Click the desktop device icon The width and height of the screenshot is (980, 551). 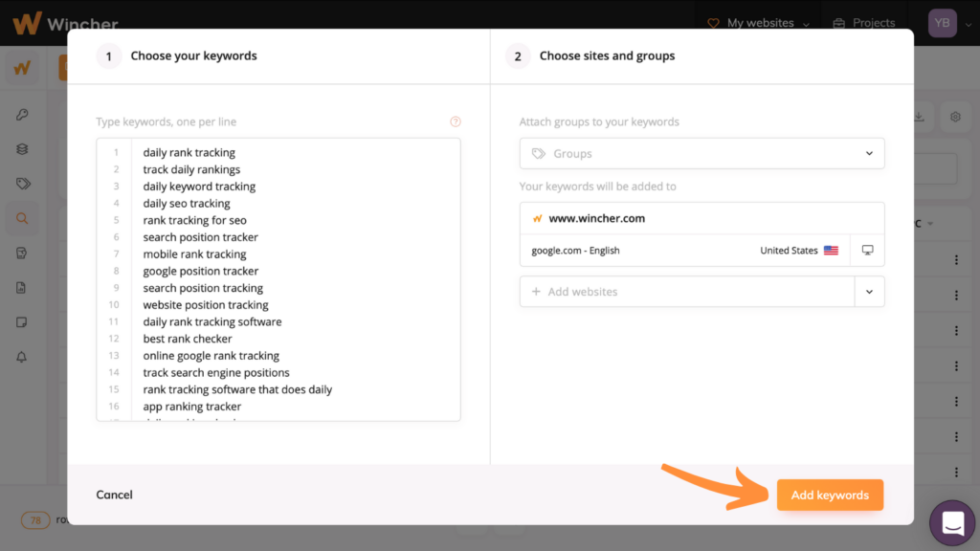(x=867, y=250)
